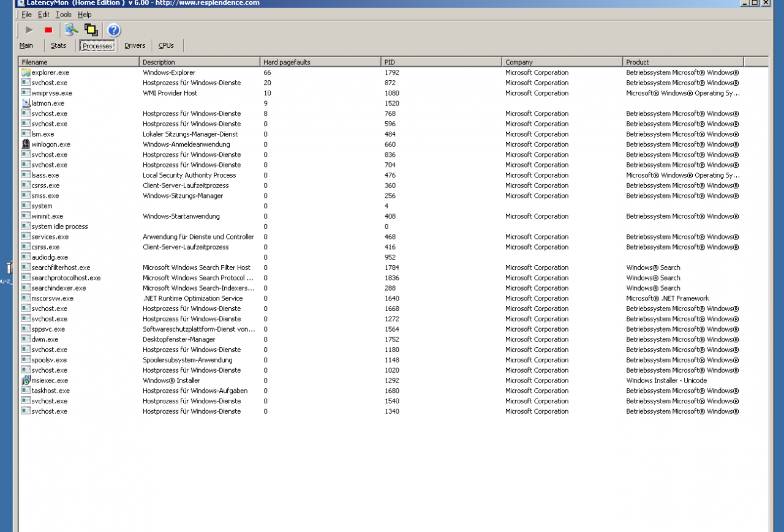Select the svchost.exe row with PID 768
Viewport: 784px width, 532px height.
pos(393,113)
